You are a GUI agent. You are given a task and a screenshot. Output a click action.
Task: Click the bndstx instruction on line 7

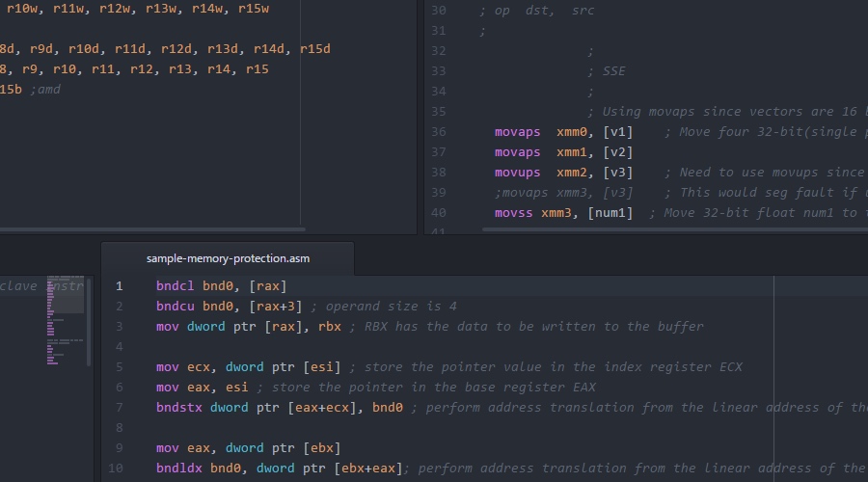pos(179,408)
